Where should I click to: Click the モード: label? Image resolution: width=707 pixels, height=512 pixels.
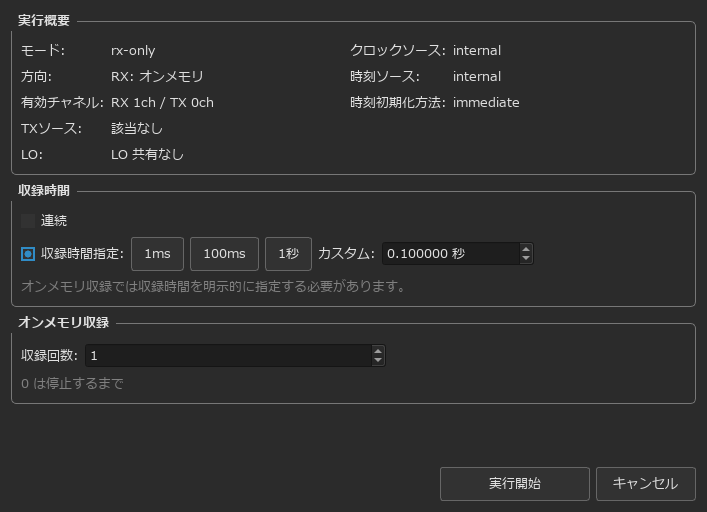coord(43,50)
